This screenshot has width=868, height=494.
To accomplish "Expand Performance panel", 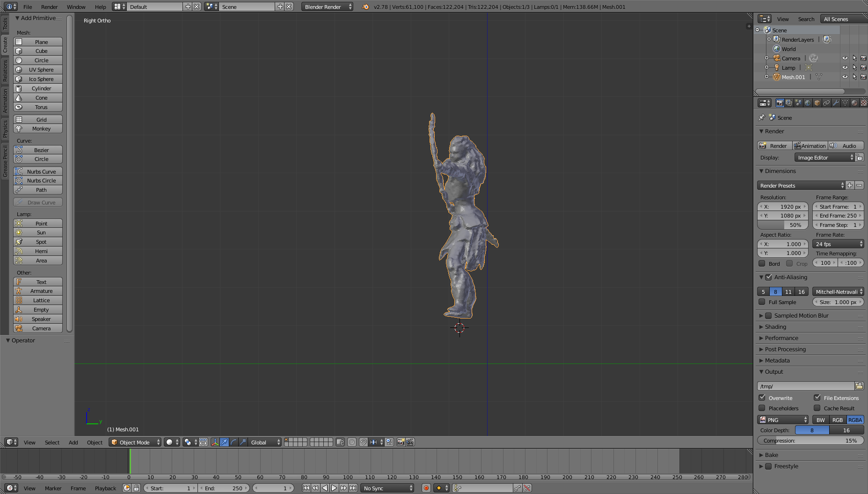I will click(x=781, y=338).
